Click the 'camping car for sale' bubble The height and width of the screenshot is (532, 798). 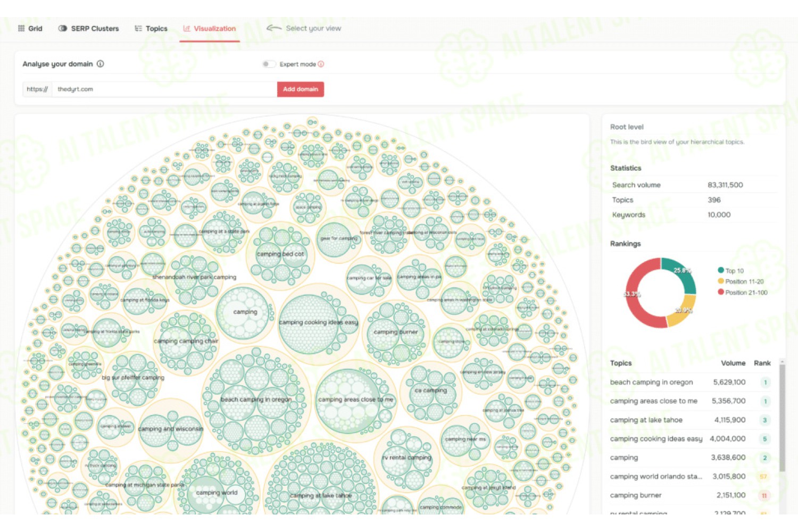(x=369, y=278)
